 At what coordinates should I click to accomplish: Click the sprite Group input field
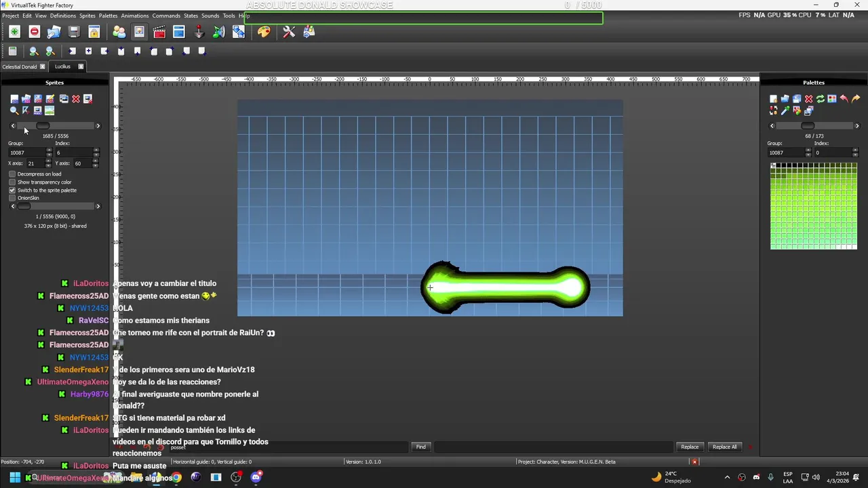click(26, 153)
